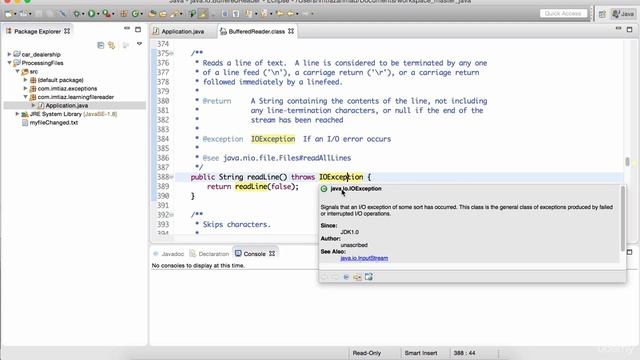Open the dropdown arrow beside the Debug icon
Screen dimensions: 640x360
83,14
